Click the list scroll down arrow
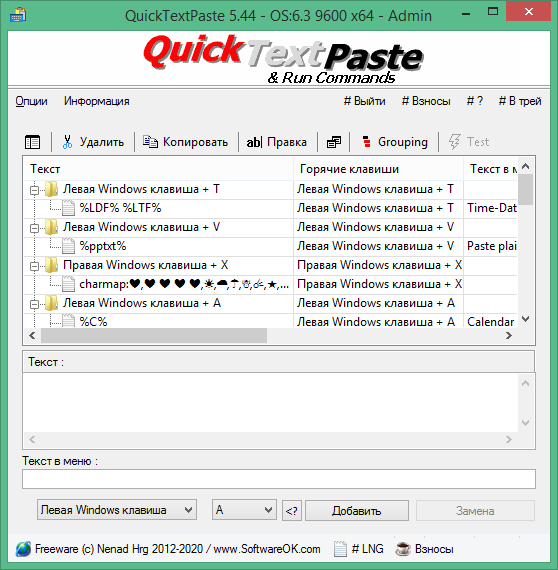Viewport: 558px width, 570px height. (x=526, y=319)
